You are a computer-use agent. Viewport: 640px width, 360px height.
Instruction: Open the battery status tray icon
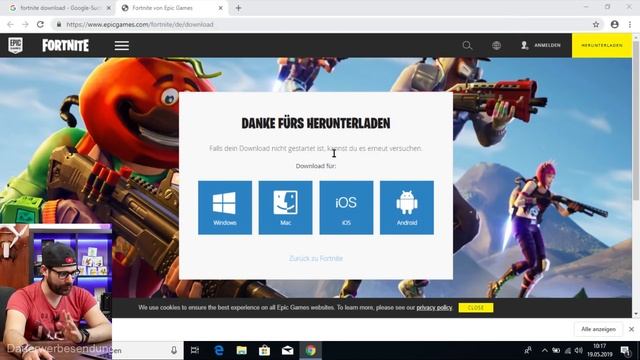coord(556,350)
